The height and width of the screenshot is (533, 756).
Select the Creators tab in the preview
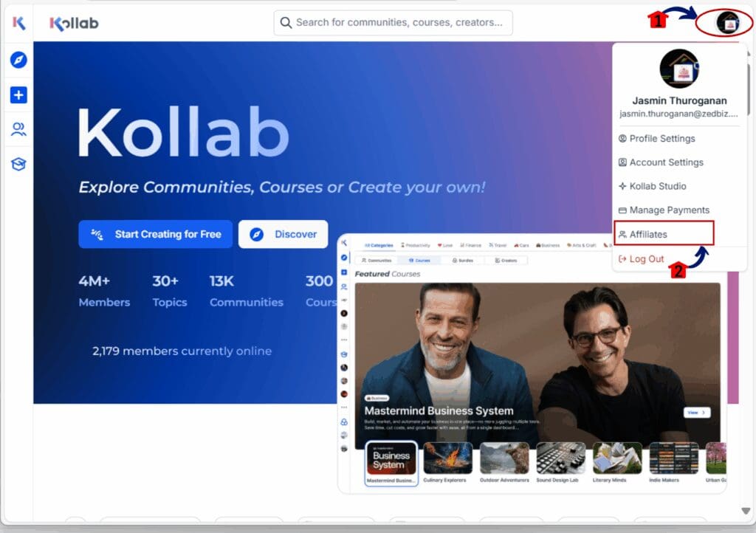pyautogui.click(x=506, y=260)
